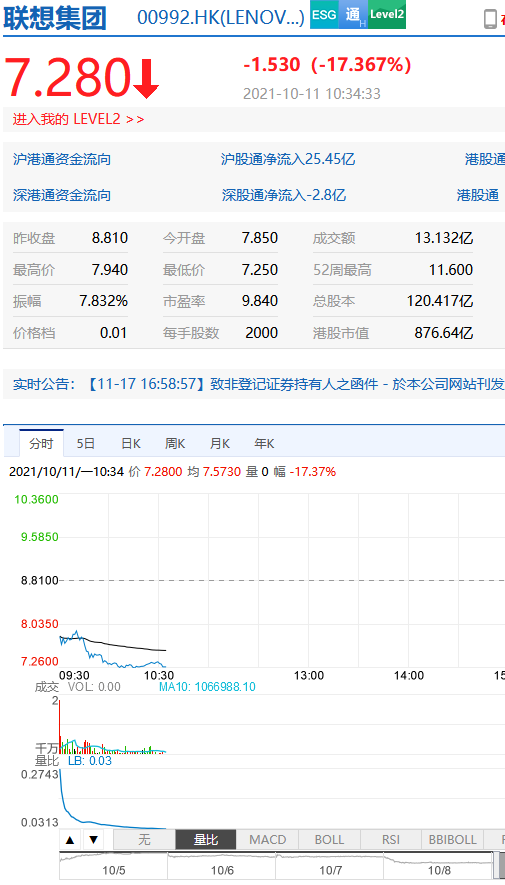The width and height of the screenshot is (505, 885).
Task: Switch to the 分时 chart tab
Action: [41, 444]
